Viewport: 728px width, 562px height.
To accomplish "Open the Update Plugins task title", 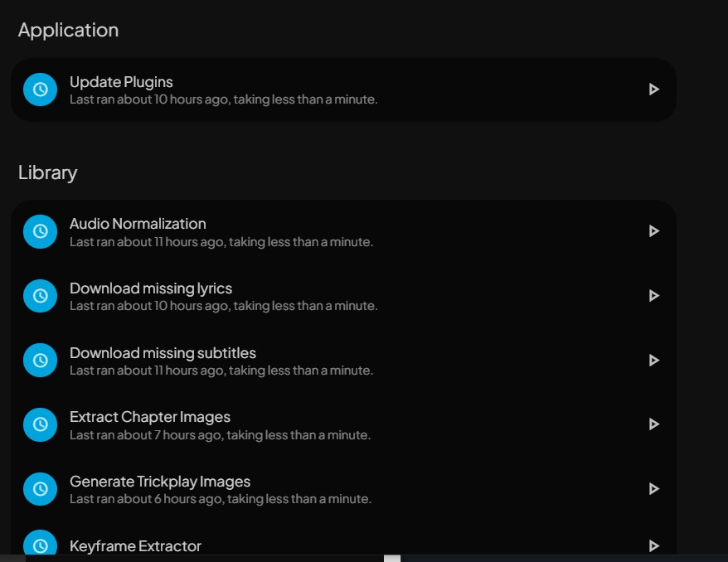I will click(x=121, y=82).
